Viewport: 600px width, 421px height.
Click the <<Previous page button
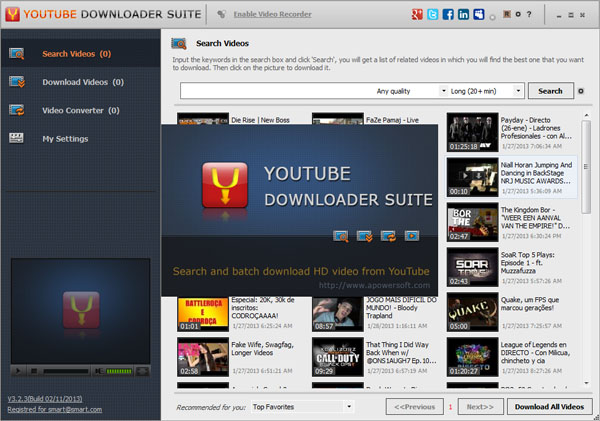pyautogui.click(x=415, y=407)
